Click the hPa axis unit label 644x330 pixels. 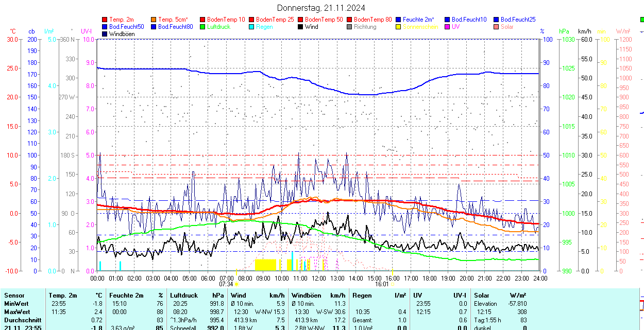[x=564, y=31]
